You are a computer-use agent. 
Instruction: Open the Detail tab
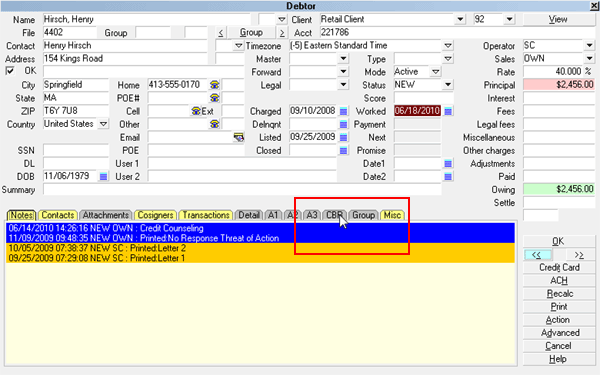pyautogui.click(x=249, y=215)
